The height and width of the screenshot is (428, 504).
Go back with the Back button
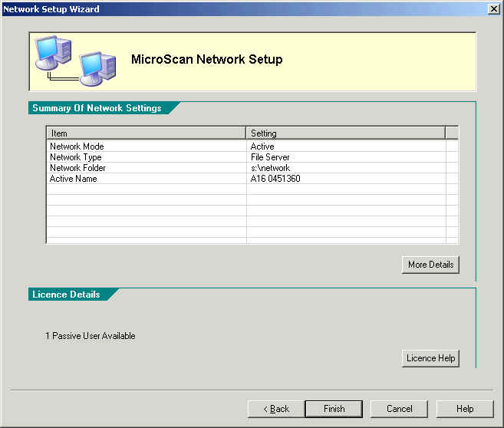[x=276, y=409]
